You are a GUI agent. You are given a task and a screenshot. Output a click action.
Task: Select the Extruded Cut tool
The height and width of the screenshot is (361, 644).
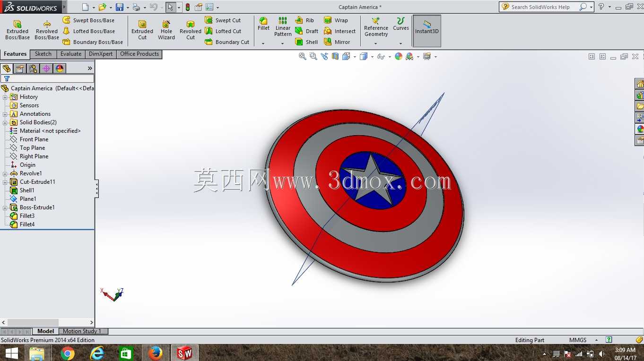point(142,30)
